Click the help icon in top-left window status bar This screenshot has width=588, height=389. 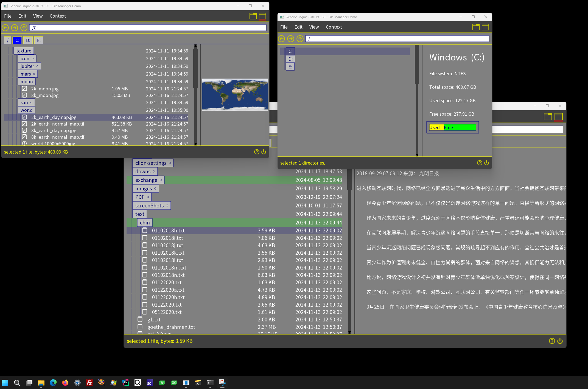click(x=257, y=152)
